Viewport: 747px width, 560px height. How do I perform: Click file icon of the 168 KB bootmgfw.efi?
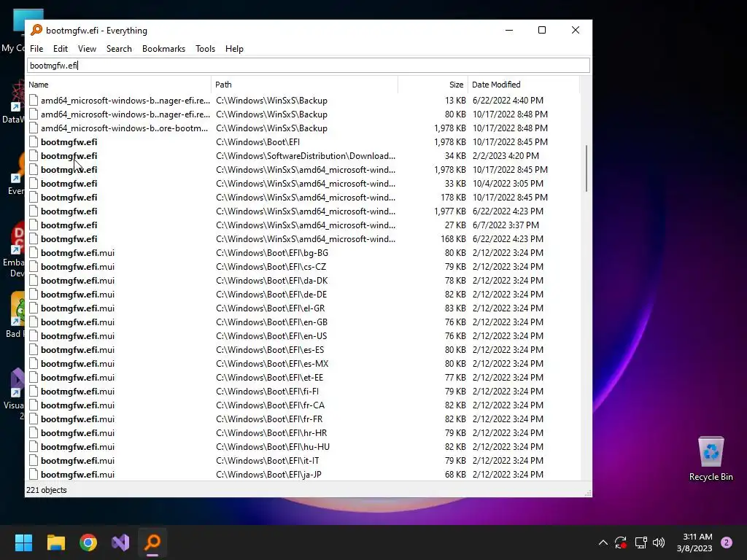[x=34, y=238]
